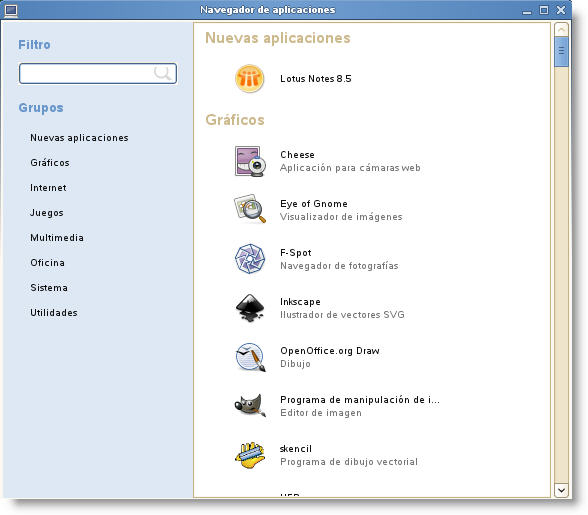The width and height of the screenshot is (588, 515).
Task: Open the OpenOffice.org Draw icon
Action: 250,357
